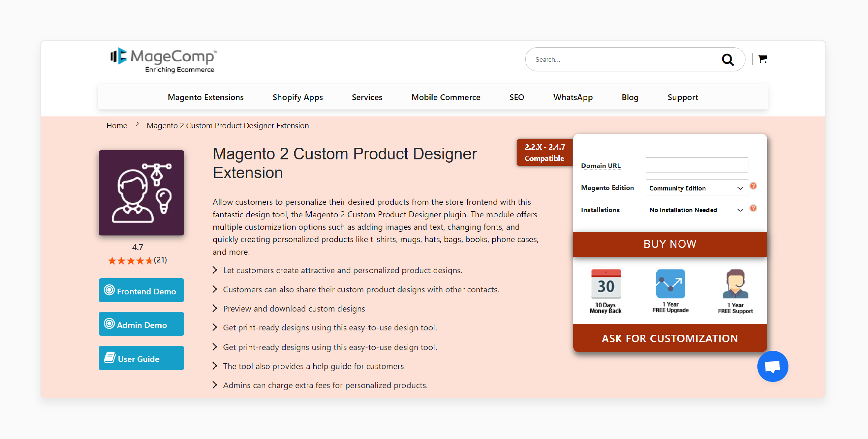This screenshot has height=439, width=868.
Task: Open the live chat bubble
Action: 772,366
